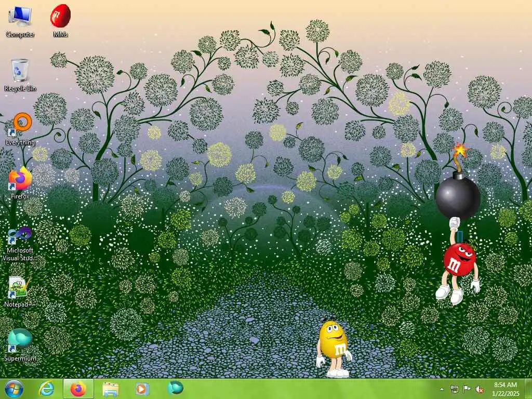The height and width of the screenshot is (399, 532).
Task: Click the yellow M&M character
Action: (x=334, y=348)
